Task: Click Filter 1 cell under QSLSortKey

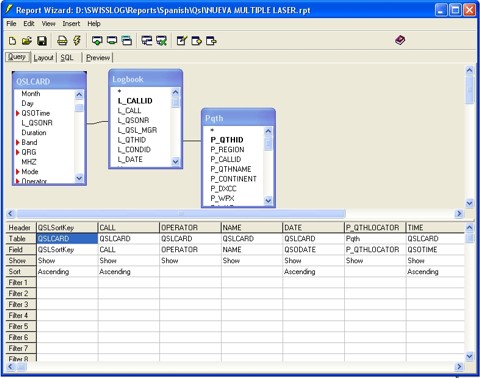Action: 67,283
